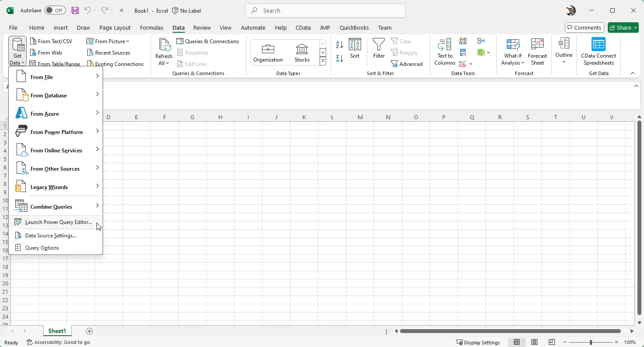Open the What-If Analysis dropdown
This screenshot has width=644, height=347.
(513, 59)
